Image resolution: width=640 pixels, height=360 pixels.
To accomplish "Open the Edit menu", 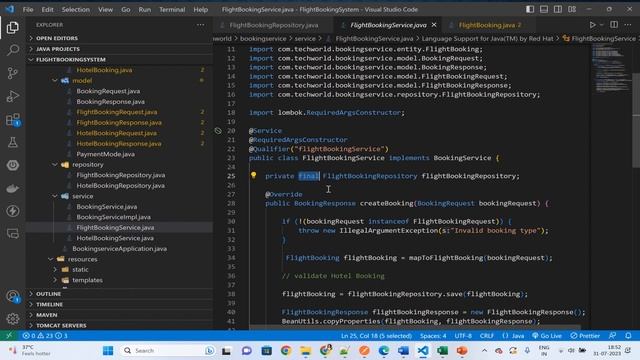I will (47, 9).
